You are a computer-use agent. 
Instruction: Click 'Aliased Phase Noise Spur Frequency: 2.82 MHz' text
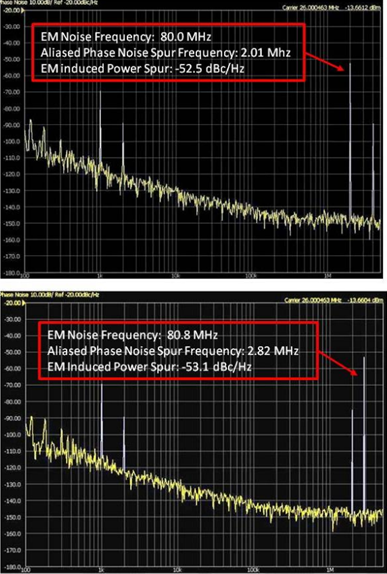pos(173,351)
